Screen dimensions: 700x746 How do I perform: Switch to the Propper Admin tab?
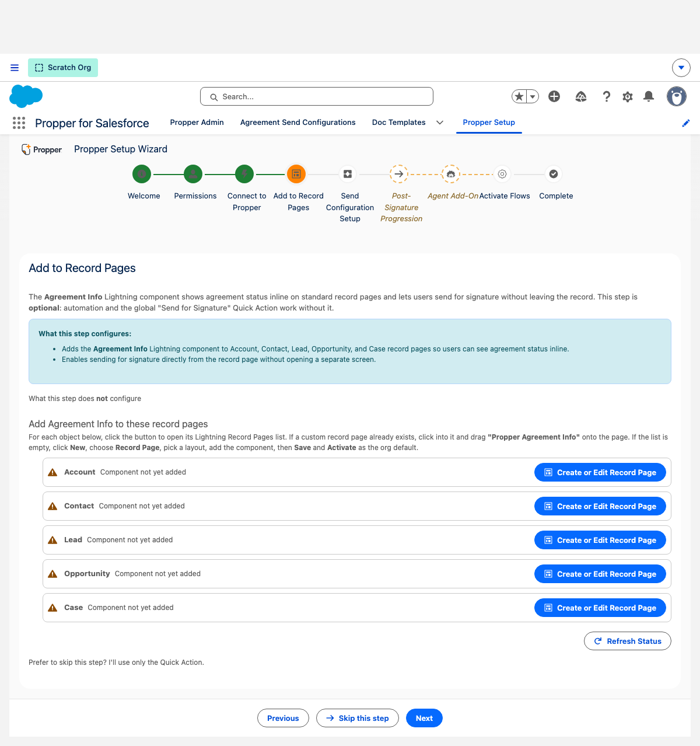[197, 123]
